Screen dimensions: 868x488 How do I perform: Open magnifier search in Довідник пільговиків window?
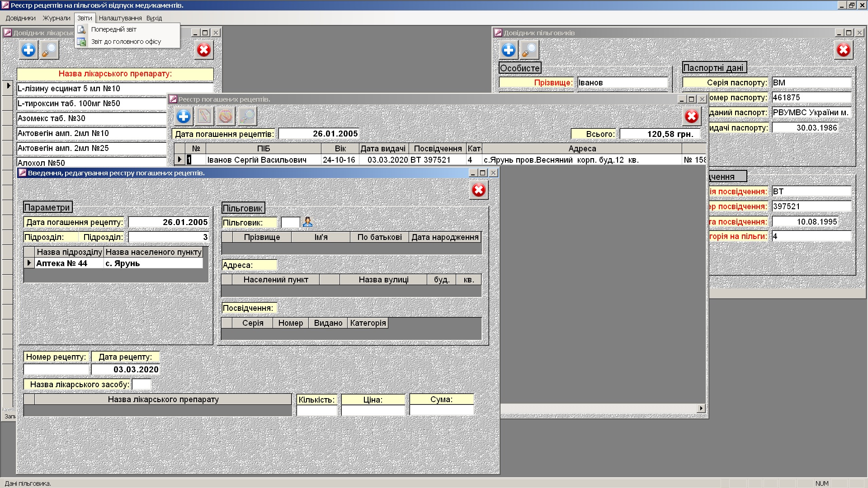coord(529,50)
